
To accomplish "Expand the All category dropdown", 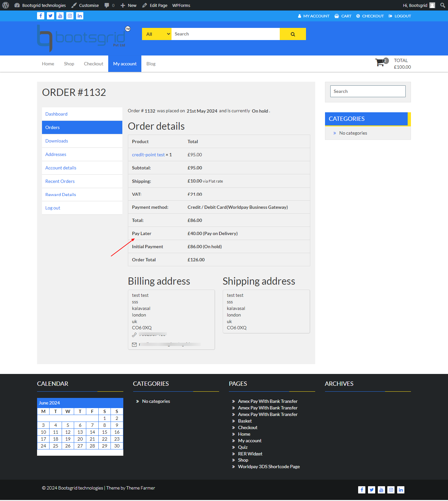I will (x=157, y=34).
